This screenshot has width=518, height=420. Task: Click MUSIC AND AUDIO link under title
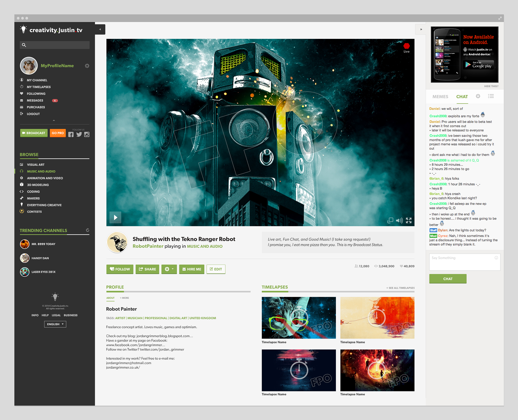[x=205, y=246]
